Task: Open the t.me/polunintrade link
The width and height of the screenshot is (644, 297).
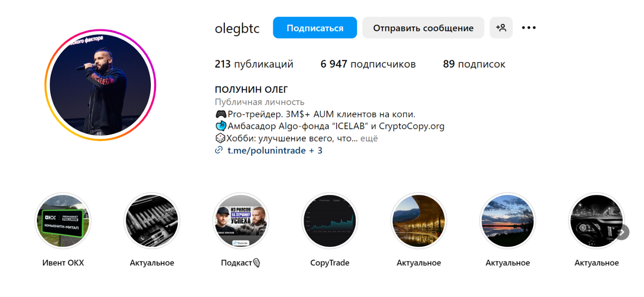Action: click(x=266, y=150)
